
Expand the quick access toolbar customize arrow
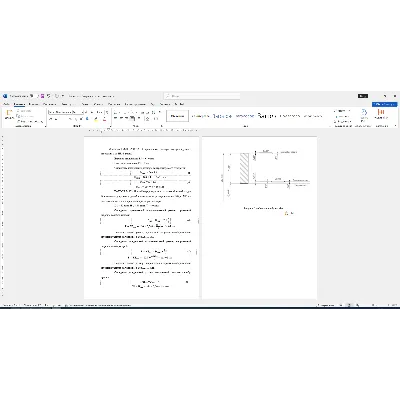pos(62,96)
